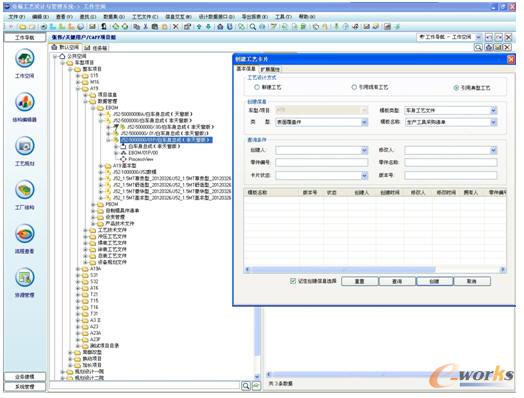Viewport: 524px width, 398px height.
Task: Click the copy toolbar icon
Action: tap(136, 27)
